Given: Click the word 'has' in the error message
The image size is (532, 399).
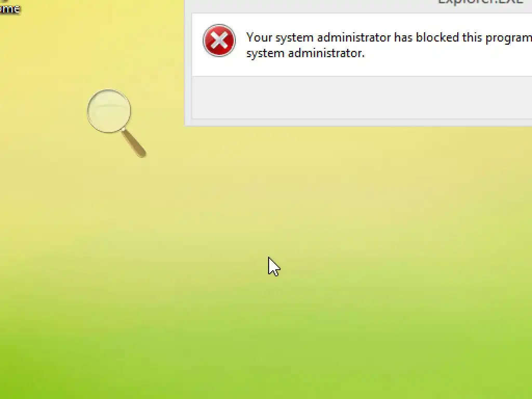Looking at the screenshot, I should (403, 37).
